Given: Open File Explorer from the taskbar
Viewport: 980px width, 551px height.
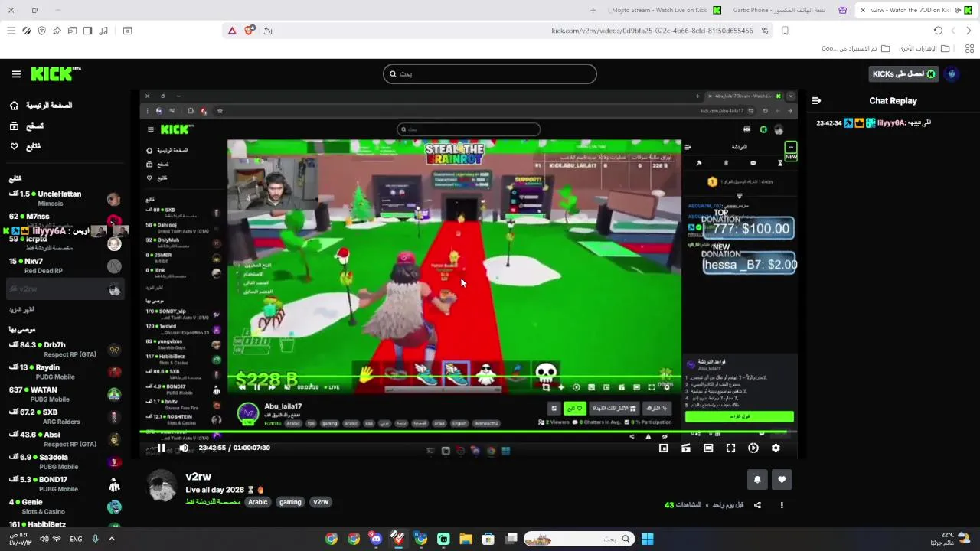Looking at the screenshot, I should (465, 539).
